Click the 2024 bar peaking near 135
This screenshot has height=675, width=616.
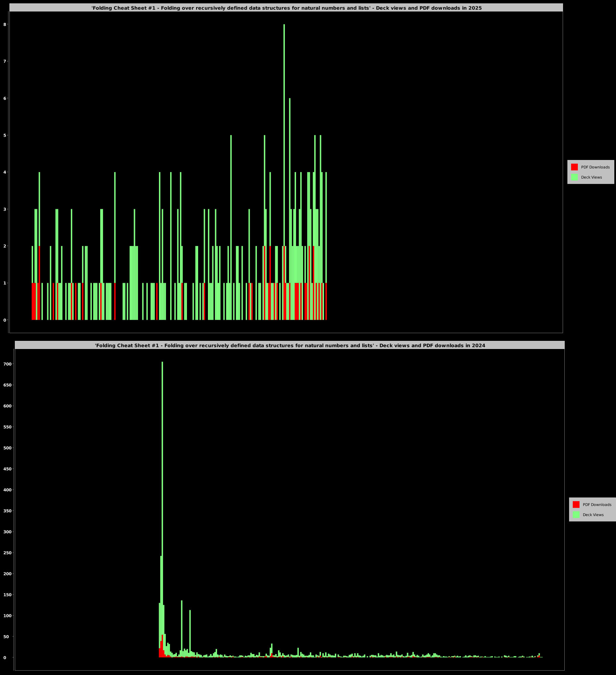(x=182, y=624)
